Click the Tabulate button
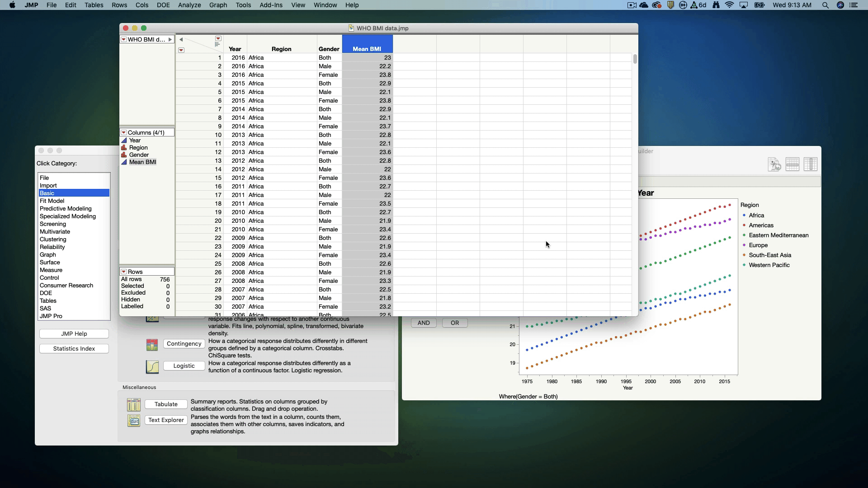 click(166, 404)
